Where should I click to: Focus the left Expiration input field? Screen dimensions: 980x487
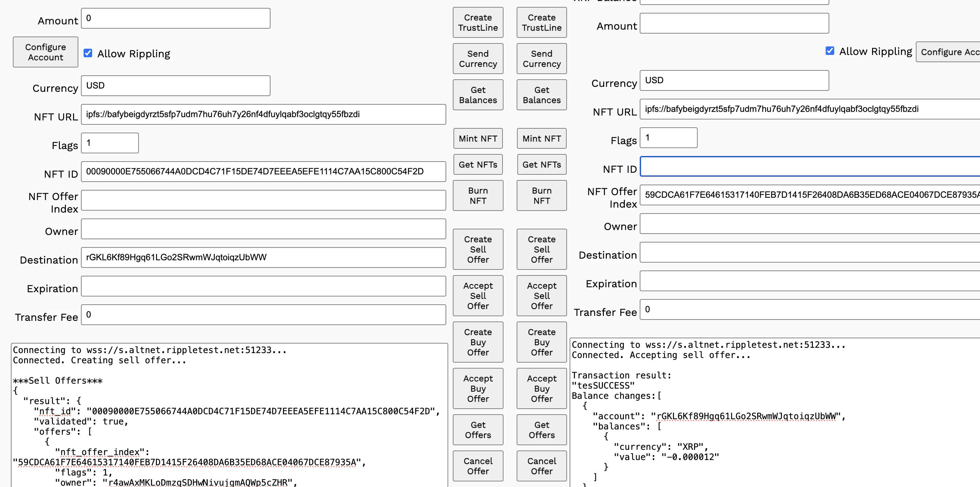[x=263, y=286]
